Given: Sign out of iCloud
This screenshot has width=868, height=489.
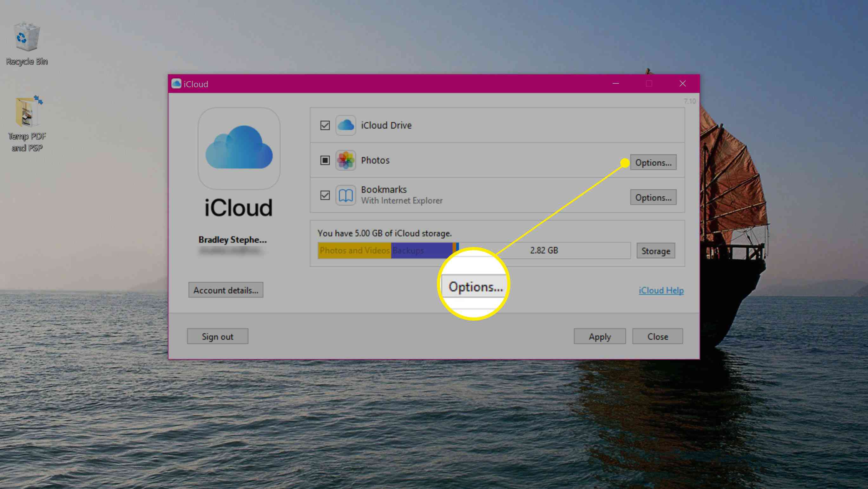Looking at the screenshot, I should pos(217,336).
